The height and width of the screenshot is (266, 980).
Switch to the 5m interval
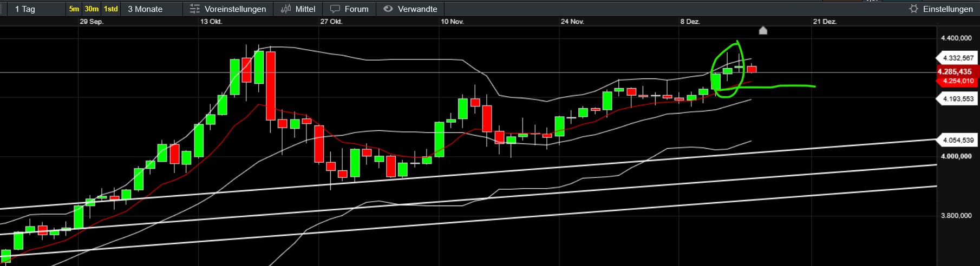point(74,9)
